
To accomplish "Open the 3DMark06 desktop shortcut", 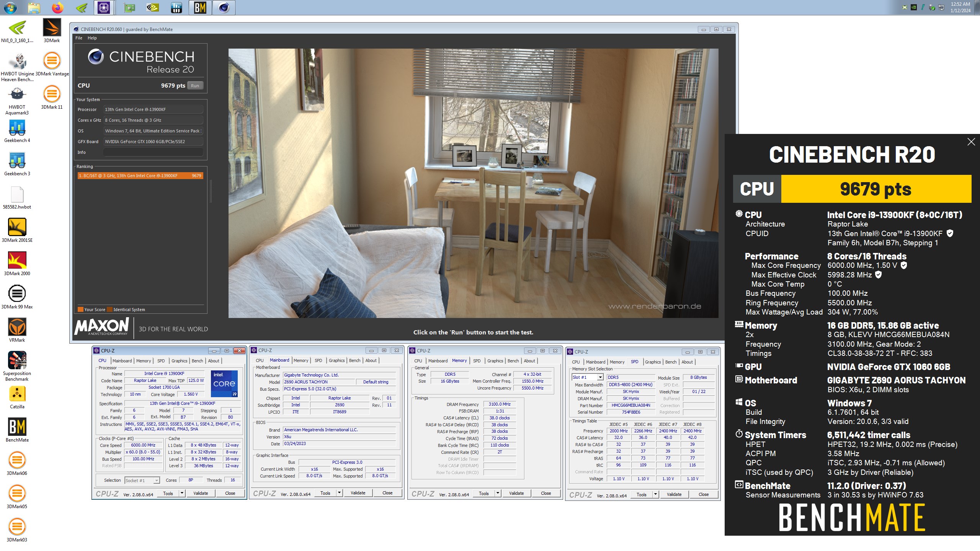I will [17, 464].
